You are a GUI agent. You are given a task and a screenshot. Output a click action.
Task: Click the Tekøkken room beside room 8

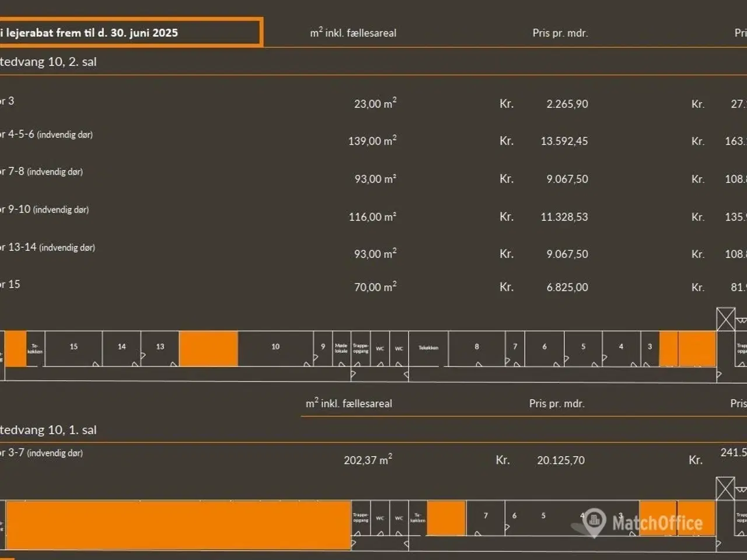click(x=428, y=348)
